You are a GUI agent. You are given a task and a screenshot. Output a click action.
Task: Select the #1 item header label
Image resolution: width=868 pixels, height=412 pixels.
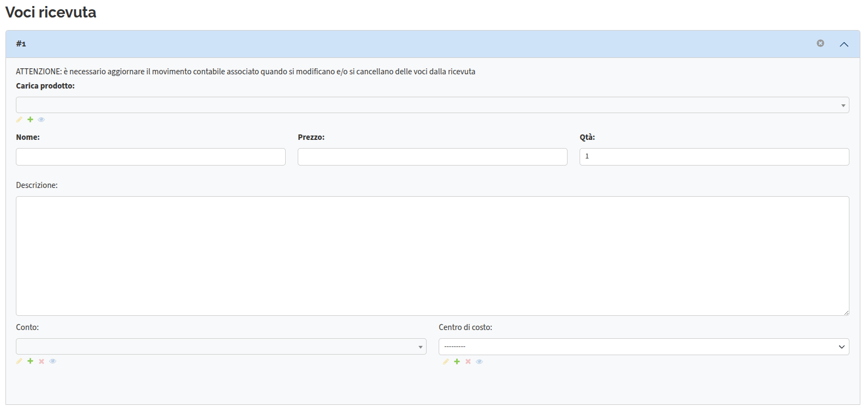coord(21,44)
